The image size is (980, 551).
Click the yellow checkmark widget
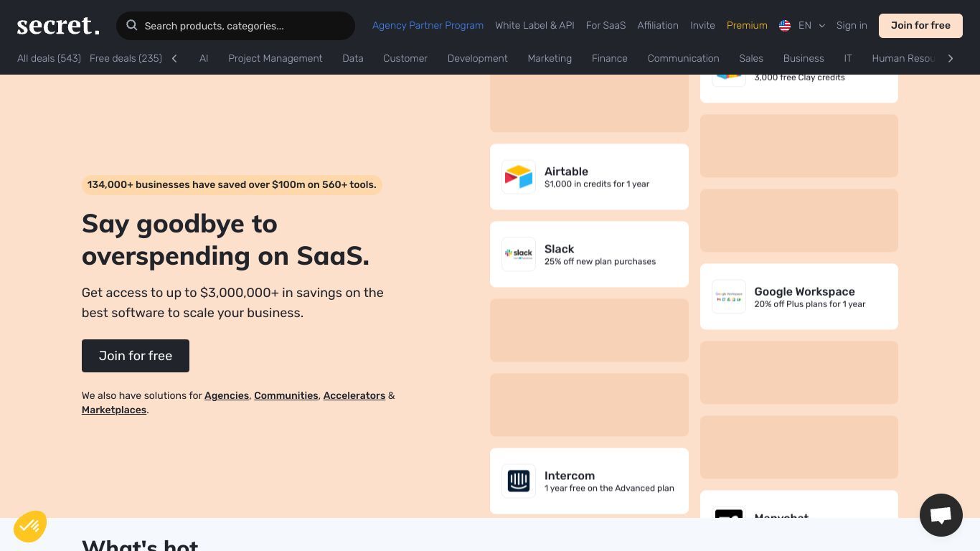pyautogui.click(x=30, y=527)
